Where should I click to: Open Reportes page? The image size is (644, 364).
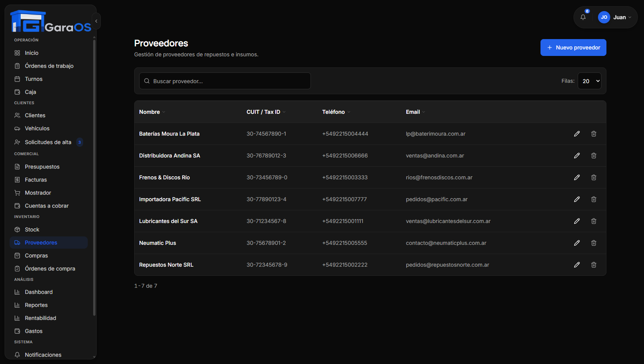[49, 305]
